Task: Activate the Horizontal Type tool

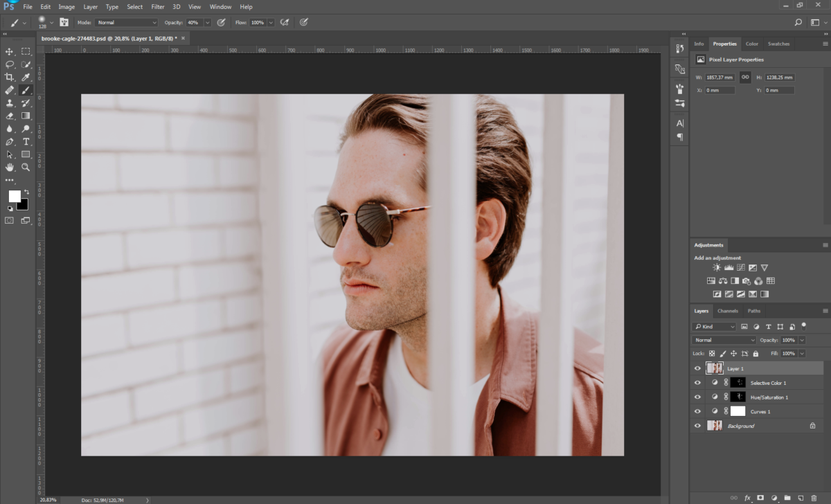Action: (x=26, y=141)
